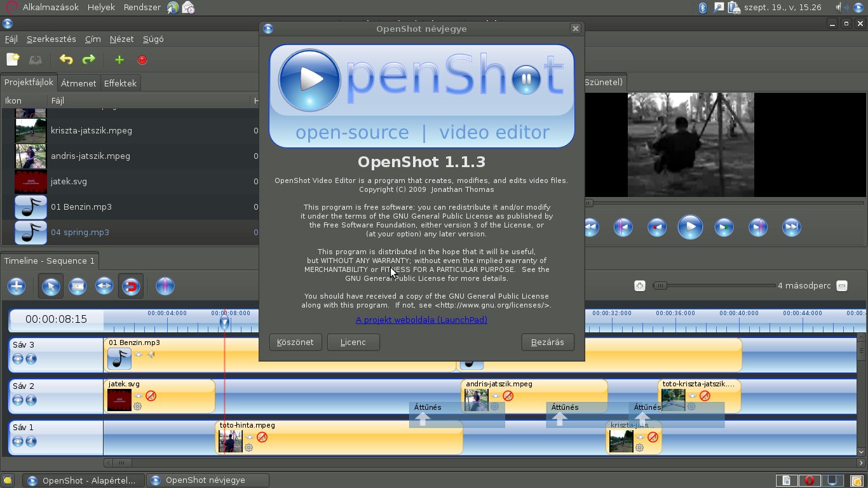Screen dimensions: 868x488
Task: Mute the Sáv 2 track speaker
Action: click(31, 400)
